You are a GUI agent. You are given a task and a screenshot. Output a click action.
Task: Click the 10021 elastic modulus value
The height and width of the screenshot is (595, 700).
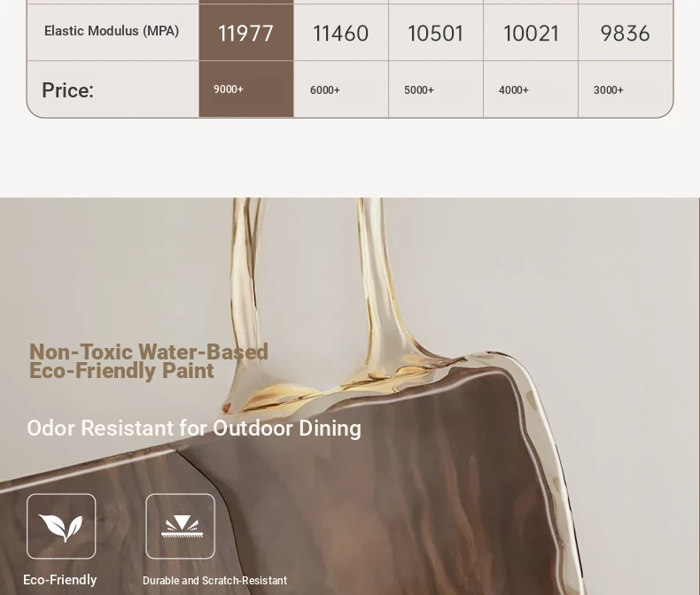pyautogui.click(x=531, y=34)
